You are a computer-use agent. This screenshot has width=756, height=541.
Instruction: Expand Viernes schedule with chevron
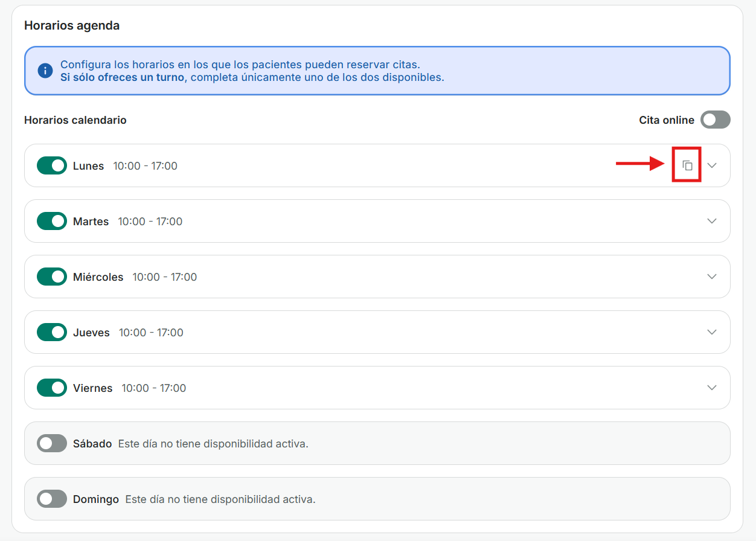(x=712, y=388)
